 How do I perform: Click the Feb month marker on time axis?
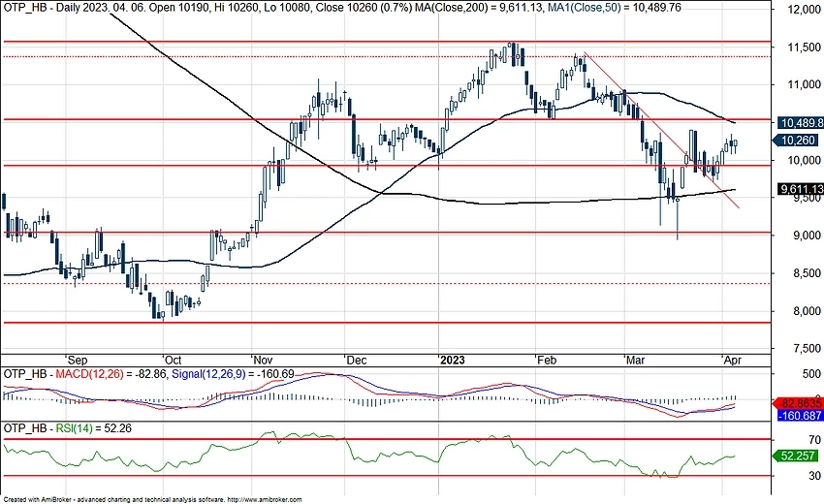[x=547, y=360]
